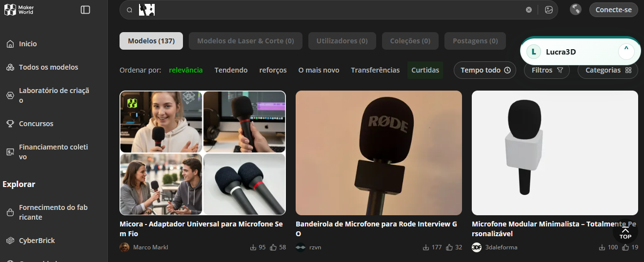
Task: Sort results by Curtidas
Action: pos(425,70)
